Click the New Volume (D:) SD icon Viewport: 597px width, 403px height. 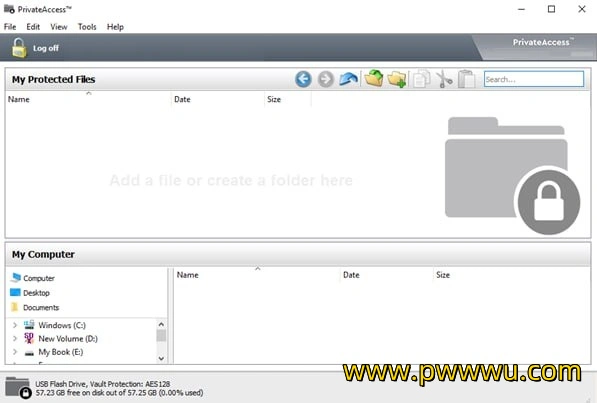pos(29,338)
